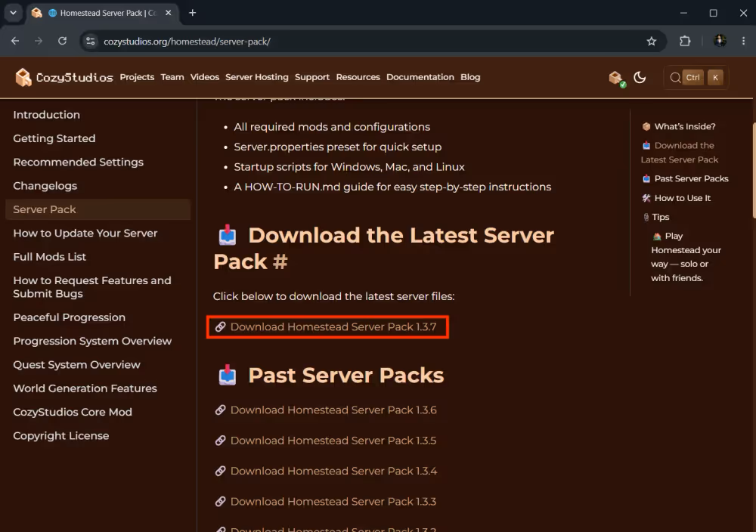Click link icon beside Server Pack 1.3.3

(220, 502)
